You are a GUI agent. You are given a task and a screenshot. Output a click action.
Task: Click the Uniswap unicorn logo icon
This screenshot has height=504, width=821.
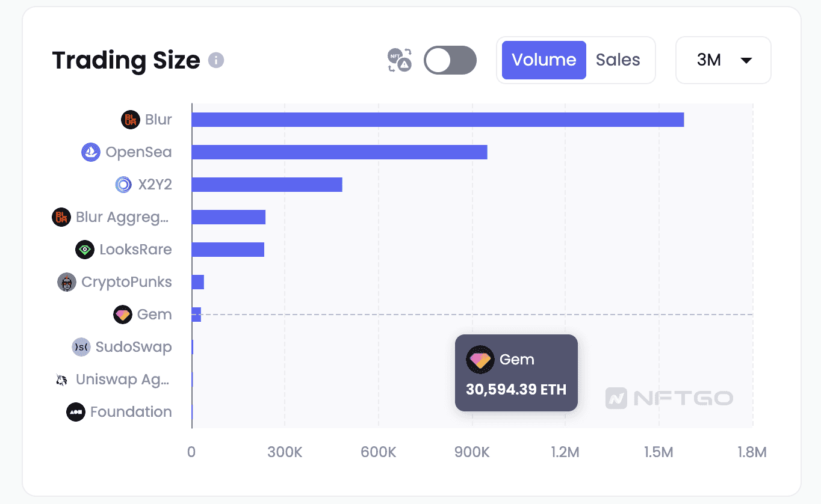coord(61,380)
